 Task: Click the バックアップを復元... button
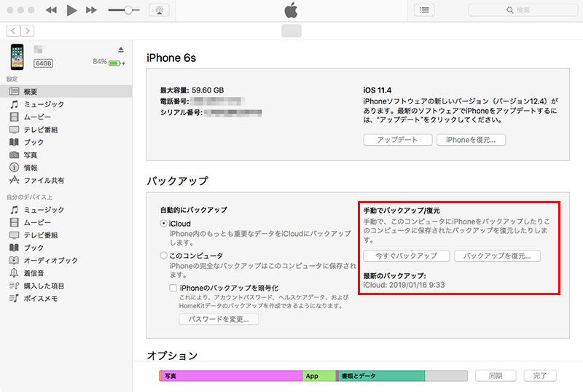pos(497,256)
